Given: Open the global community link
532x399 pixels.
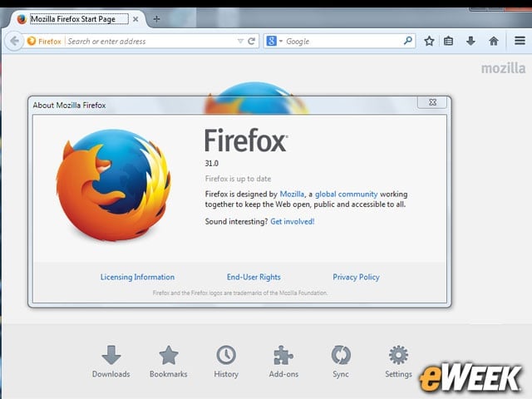Looking at the screenshot, I should click(346, 194).
